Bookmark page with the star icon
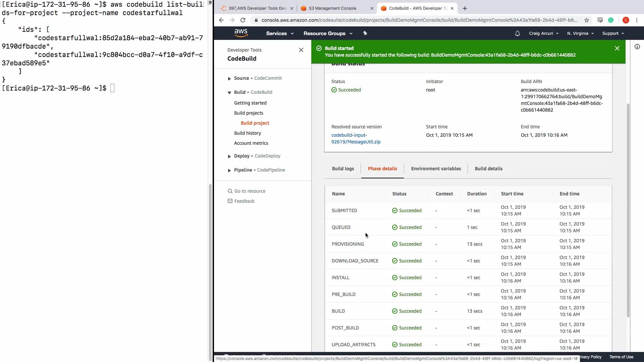The height and width of the screenshot is (362, 644). click(587, 20)
